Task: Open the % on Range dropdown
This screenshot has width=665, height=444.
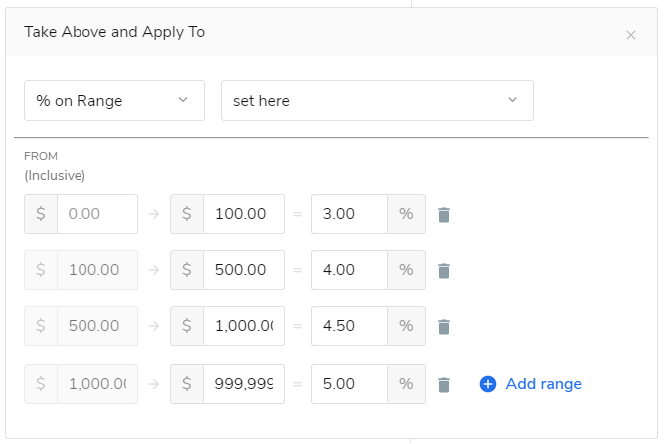Action: point(114,100)
